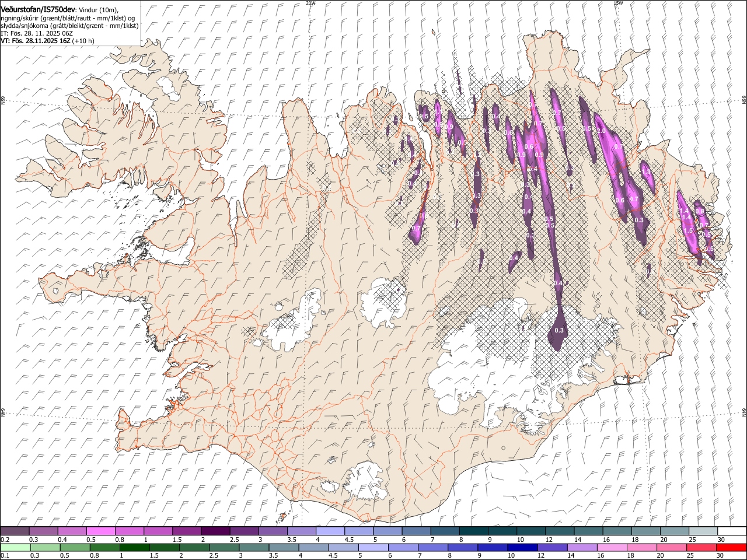This screenshot has height=560, width=747.
Task: Select the purple 1.5 snow legend swatch
Action: pyautogui.click(x=187, y=531)
